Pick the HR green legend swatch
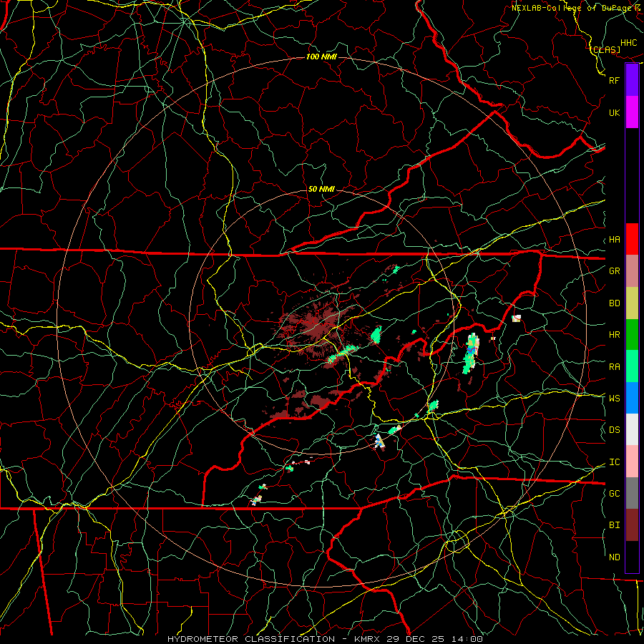 click(632, 335)
